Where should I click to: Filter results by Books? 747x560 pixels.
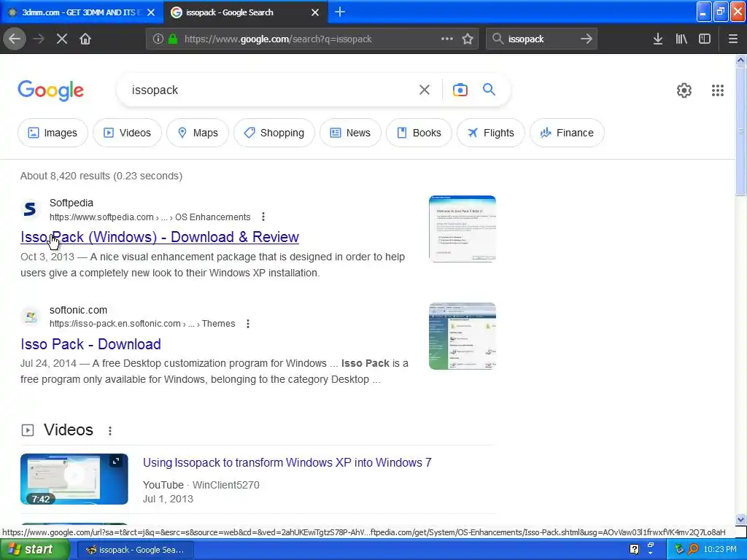click(x=419, y=133)
